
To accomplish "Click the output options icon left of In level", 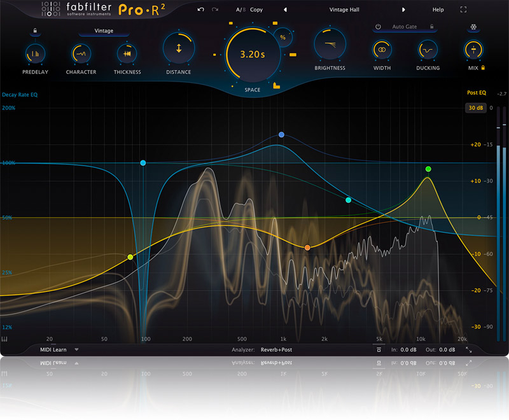I will 379,349.
